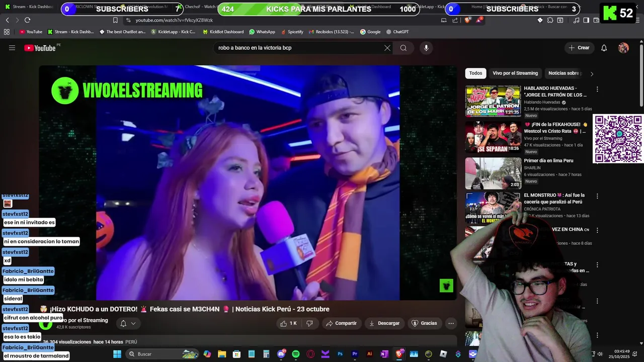This screenshot has height=362, width=644.
Task: Bookmark this page in address bar
Action: click(115, 20)
